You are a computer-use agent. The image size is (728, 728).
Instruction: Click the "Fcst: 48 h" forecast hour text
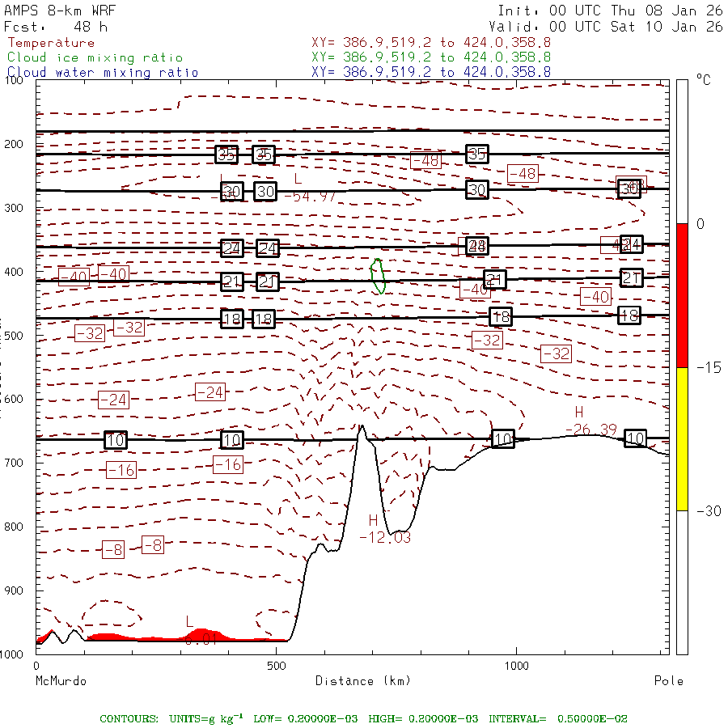(x=56, y=27)
